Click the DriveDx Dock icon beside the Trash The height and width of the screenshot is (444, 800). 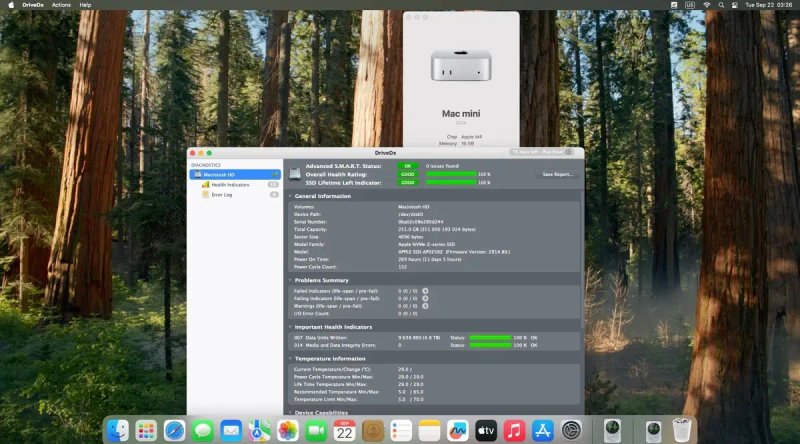[653, 431]
